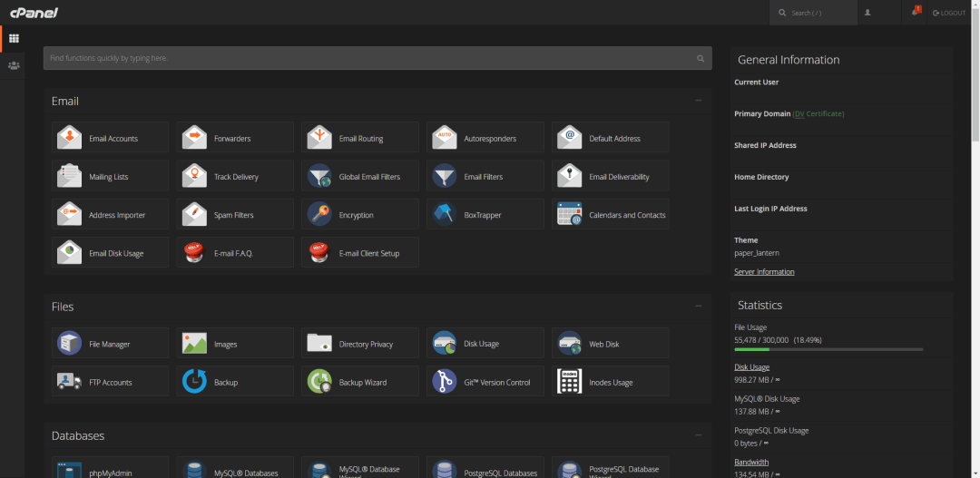Collapse the Email section
Screen dimensions: 980x478
coord(698,101)
